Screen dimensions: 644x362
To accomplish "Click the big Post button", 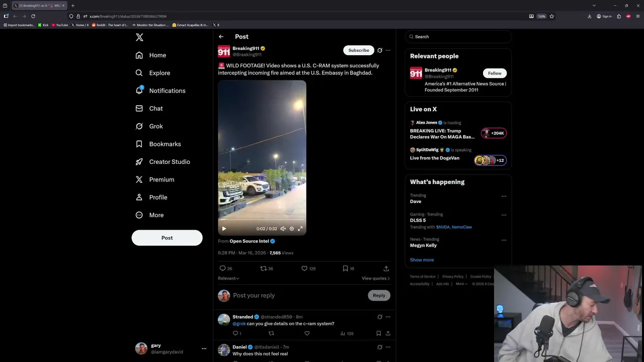I will (167, 238).
